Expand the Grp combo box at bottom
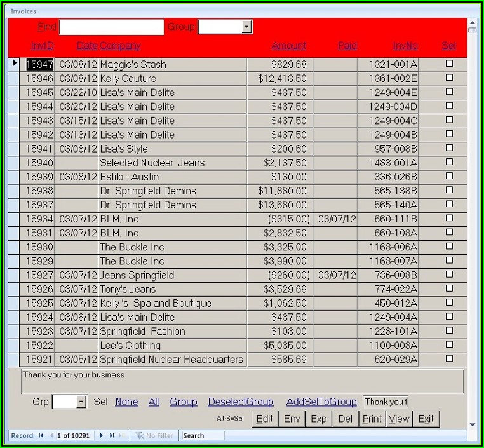This screenshot has width=484, height=448. click(x=81, y=402)
